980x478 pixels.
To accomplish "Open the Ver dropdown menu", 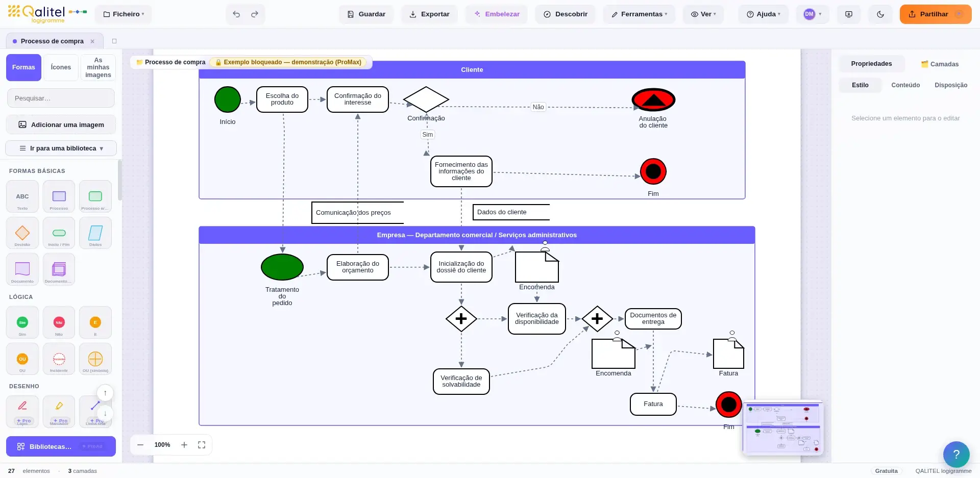I will [x=703, y=14].
